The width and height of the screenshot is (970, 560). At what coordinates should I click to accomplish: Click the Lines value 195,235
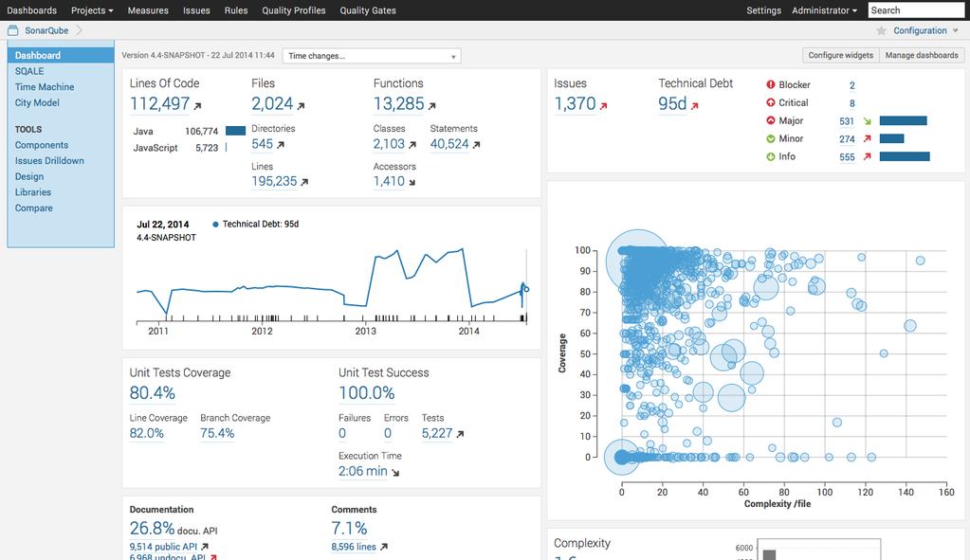tap(274, 182)
